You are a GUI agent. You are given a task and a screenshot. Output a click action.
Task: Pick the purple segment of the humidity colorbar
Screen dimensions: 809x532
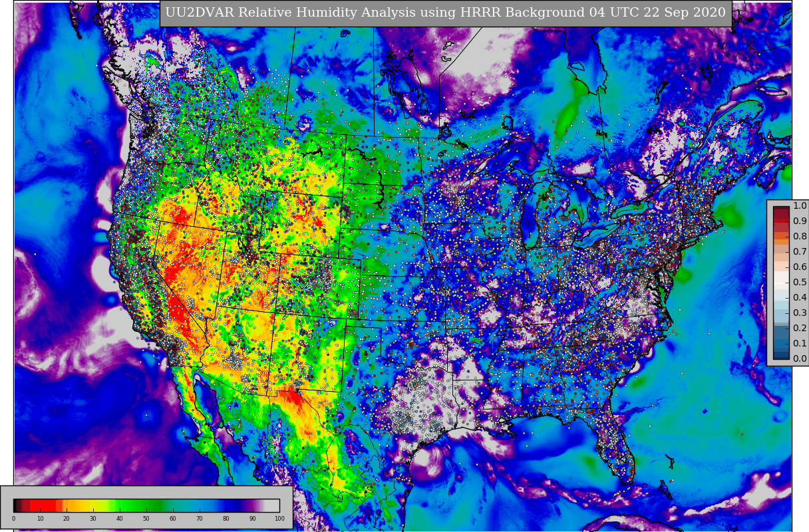point(251,505)
